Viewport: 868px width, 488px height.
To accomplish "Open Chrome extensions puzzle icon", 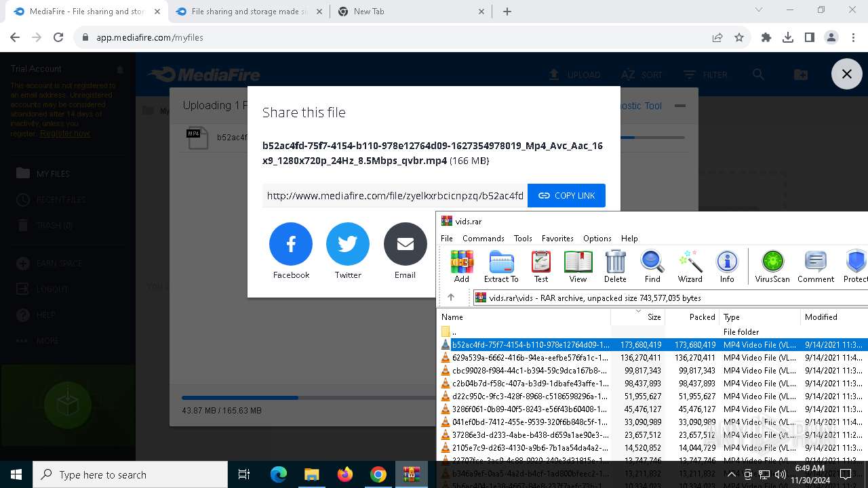I will [x=766, y=38].
